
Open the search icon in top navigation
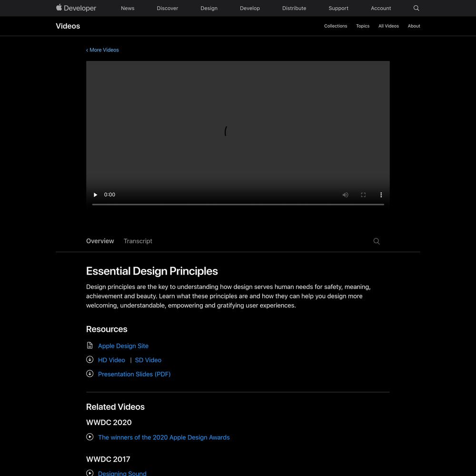(416, 8)
